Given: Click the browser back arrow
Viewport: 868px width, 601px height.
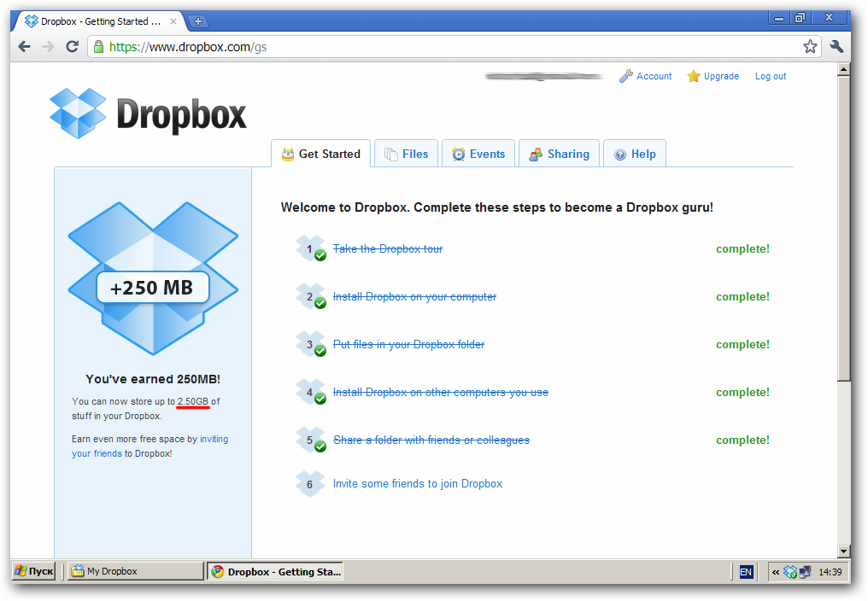Looking at the screenshot, I should pos(25,46).
